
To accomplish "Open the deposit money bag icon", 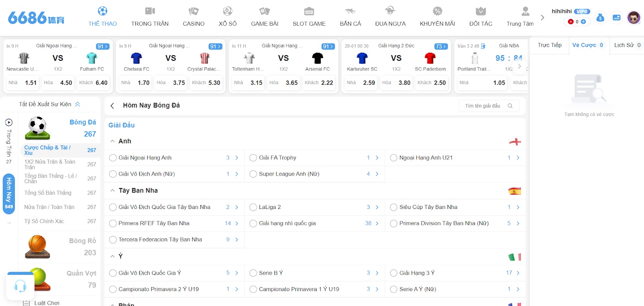I will coord(600,17).
